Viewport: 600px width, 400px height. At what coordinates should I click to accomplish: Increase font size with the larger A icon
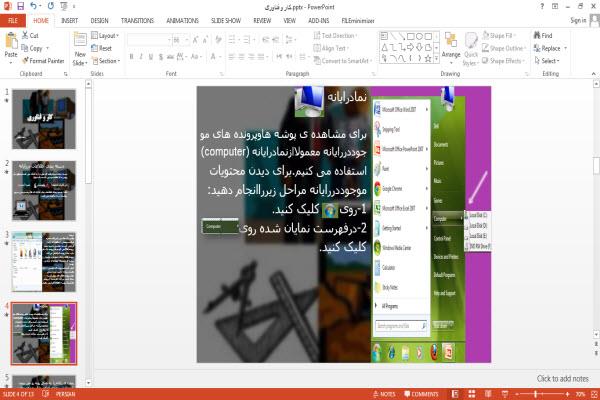[195, 40]
